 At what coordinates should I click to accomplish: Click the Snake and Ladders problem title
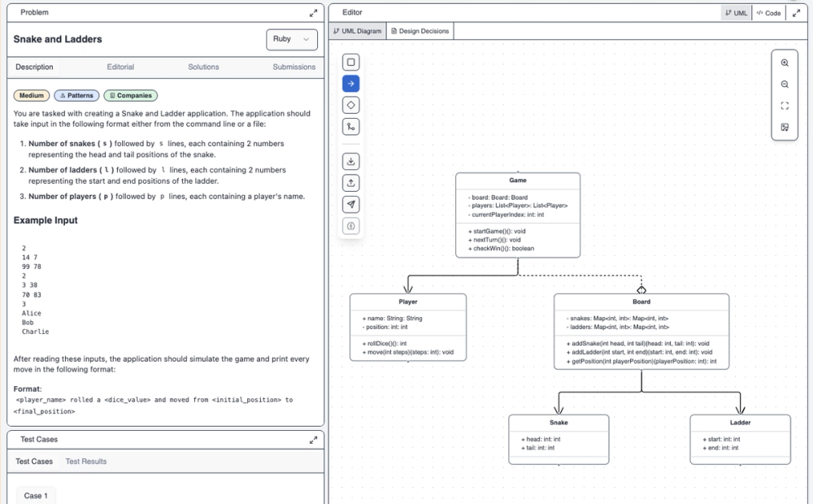[x=58, y=39]
